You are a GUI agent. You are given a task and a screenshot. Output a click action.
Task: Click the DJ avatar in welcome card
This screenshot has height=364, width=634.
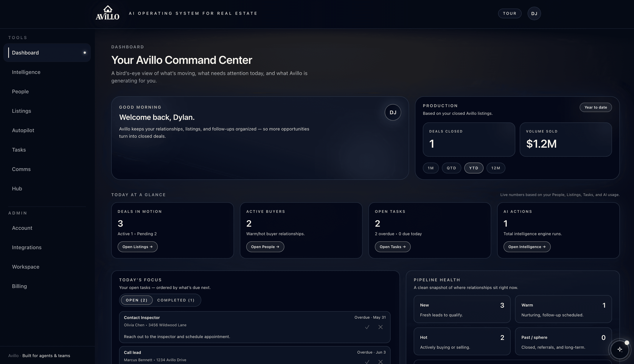click(393, 112)
